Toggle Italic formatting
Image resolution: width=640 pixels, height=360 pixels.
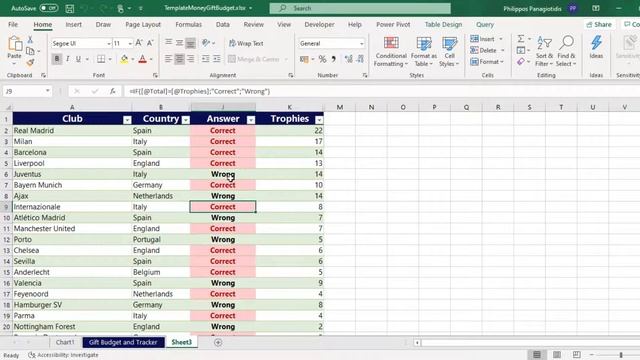[68, 59]
